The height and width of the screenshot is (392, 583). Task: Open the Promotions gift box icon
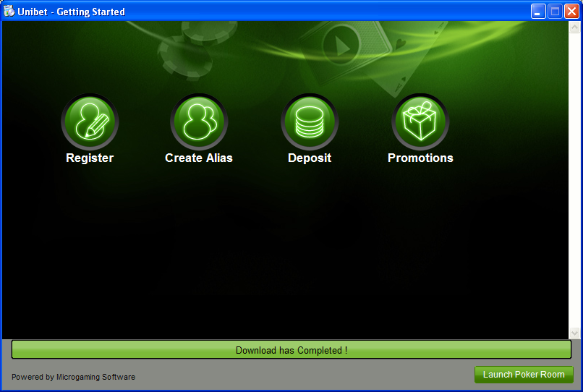420,122
